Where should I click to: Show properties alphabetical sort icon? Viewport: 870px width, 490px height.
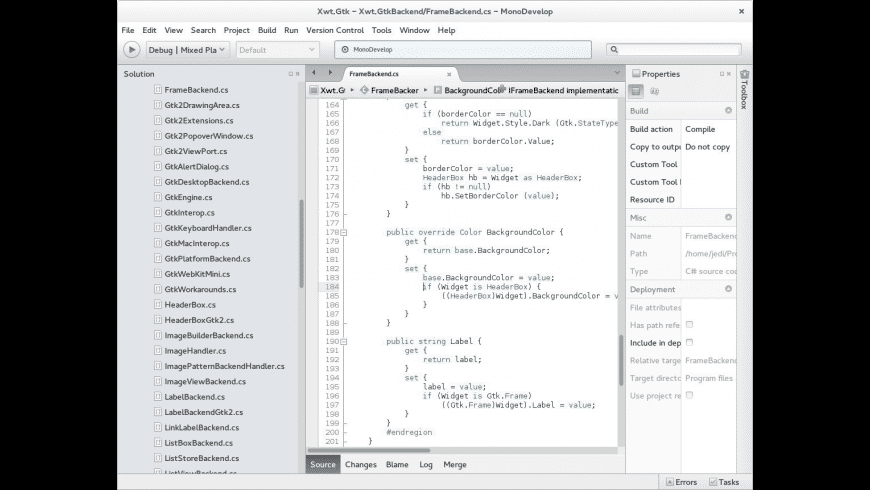(655, 91)
